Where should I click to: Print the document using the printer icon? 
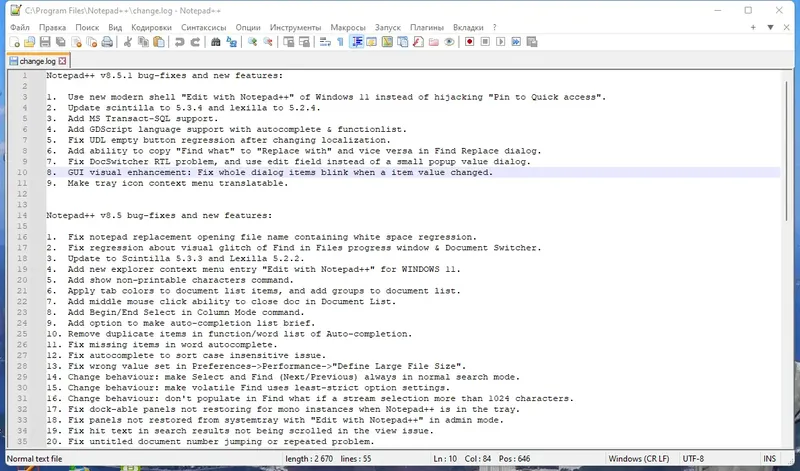[x=107, y=42]
